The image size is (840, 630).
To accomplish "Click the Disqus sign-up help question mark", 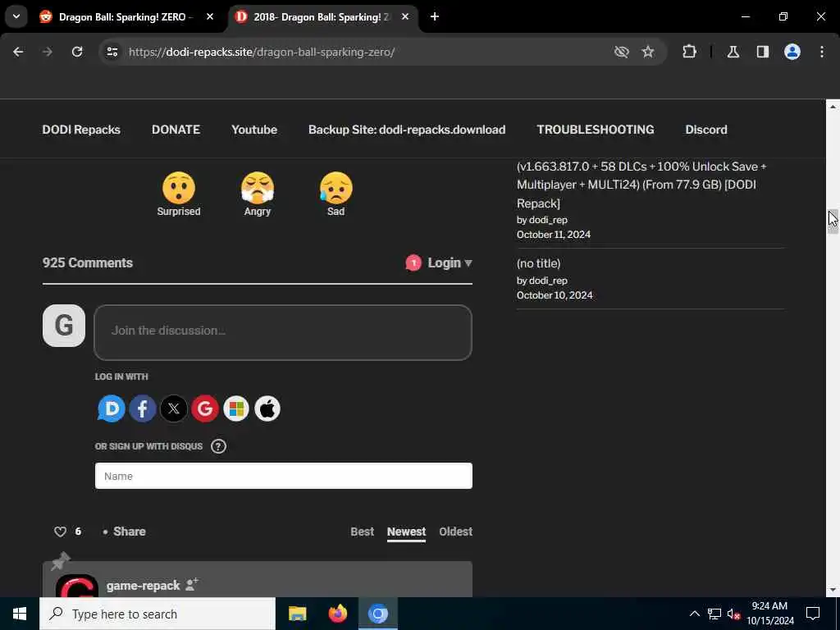I will [x=218, y=446].
